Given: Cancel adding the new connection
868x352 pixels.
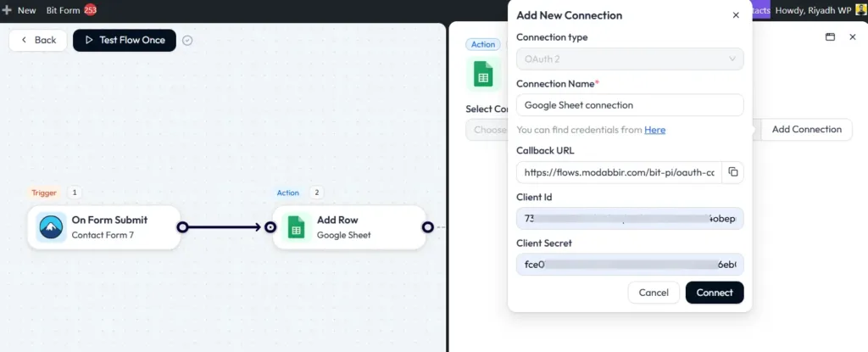Looking at the screenshot, I should tap(654, 293).
